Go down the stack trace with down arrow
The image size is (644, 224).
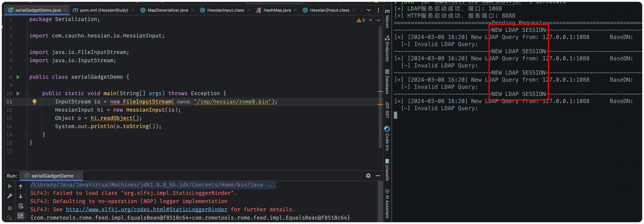pyautogui.click(x=21, y=196)
